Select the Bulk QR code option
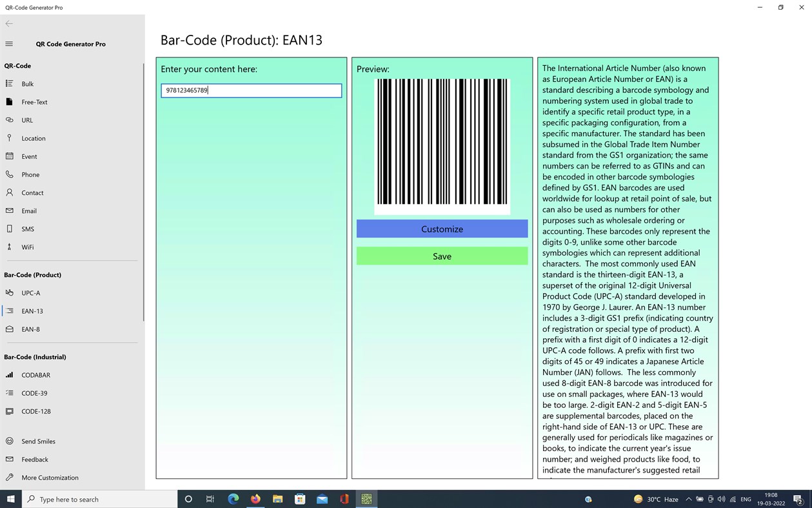Image resolution: width=812 pixels, height=508 pixels. tap(26, 83)
